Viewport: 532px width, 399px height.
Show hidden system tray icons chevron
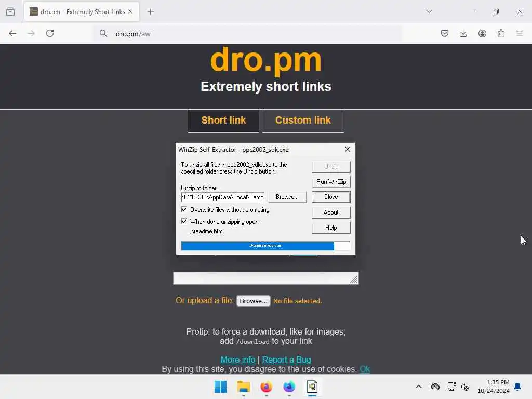pyautogui.click(x=419, y=387)
